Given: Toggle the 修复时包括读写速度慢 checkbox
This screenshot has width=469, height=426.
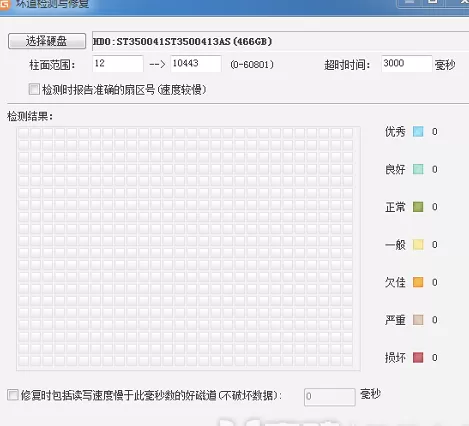Looking at the screenshot, I should 13,395.
